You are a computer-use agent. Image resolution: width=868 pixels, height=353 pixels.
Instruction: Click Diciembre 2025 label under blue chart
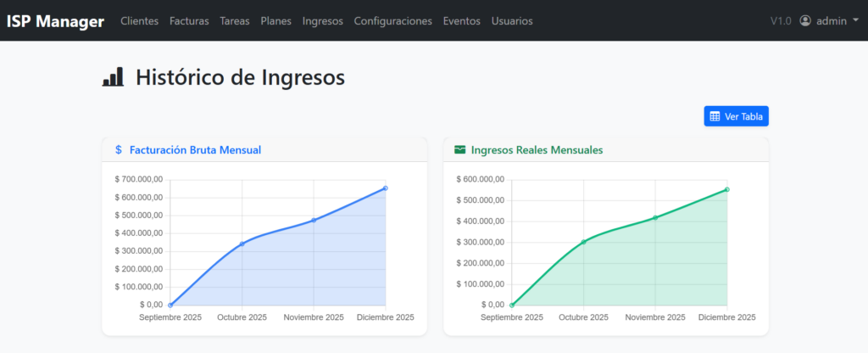(x=386, y=317)
